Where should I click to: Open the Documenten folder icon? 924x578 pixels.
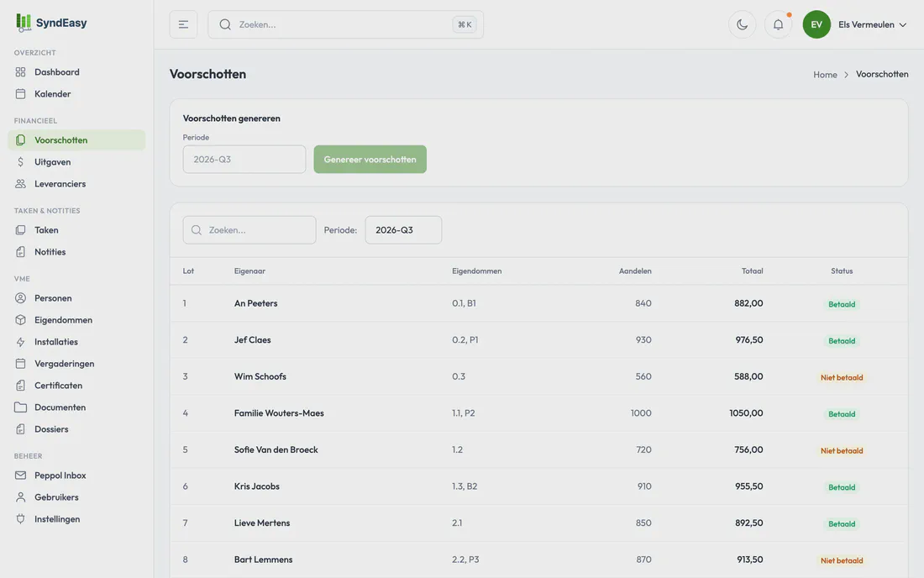click(x=21, y=407)
